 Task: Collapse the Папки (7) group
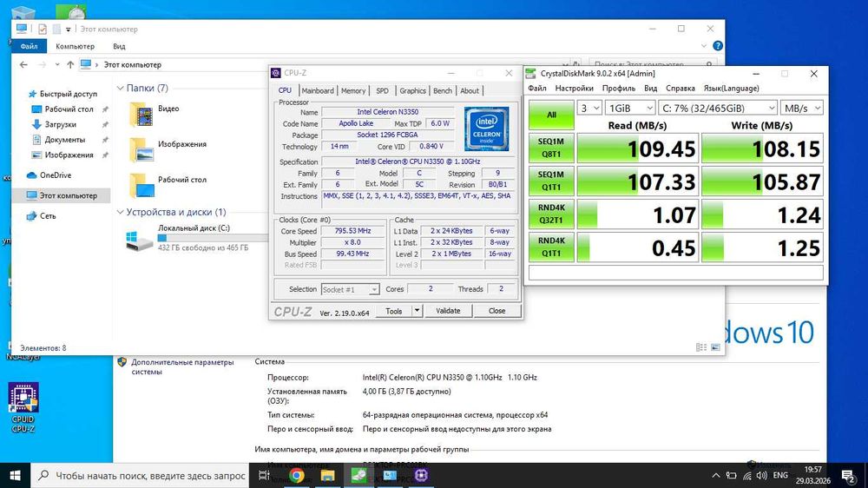120,88
